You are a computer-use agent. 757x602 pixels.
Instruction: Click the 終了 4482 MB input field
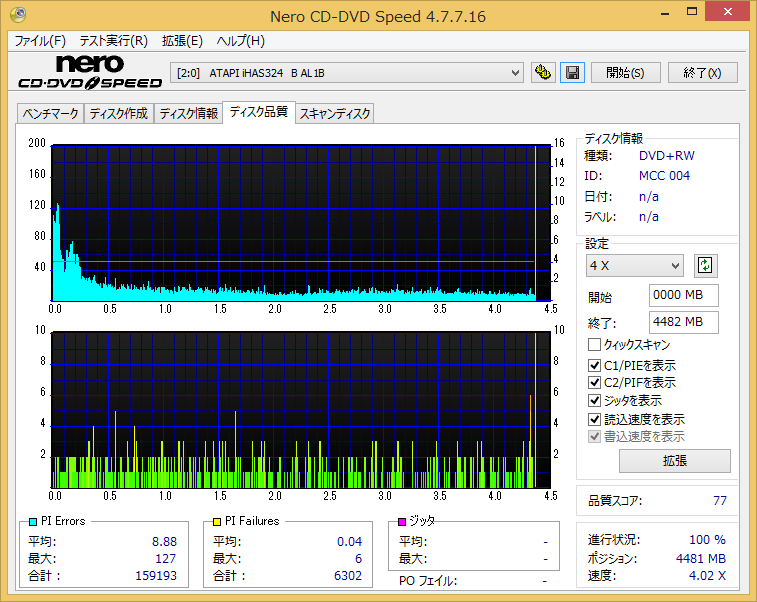[683, 322]
